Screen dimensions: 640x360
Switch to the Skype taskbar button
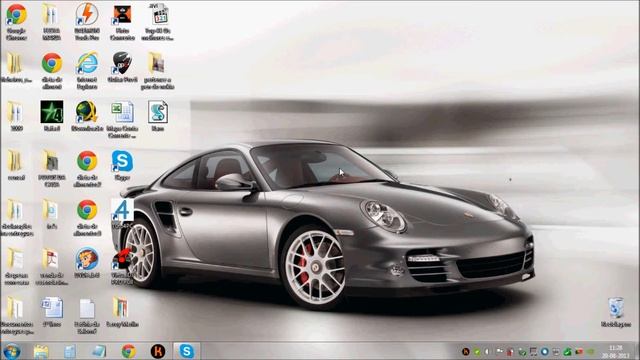pyautogui.click(x=187, y=351)
